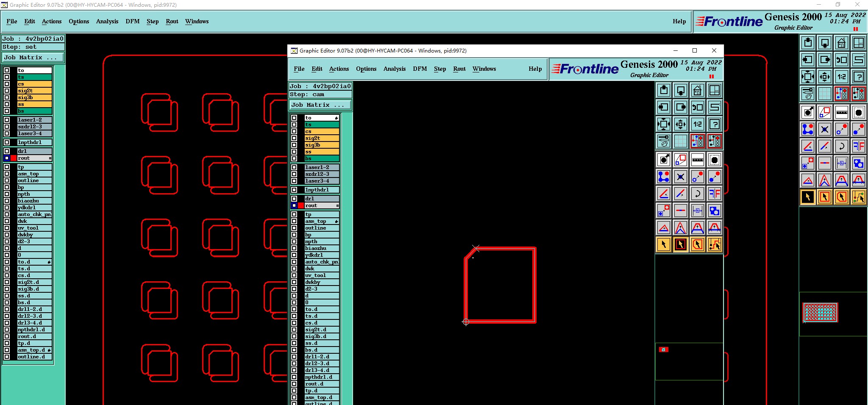Screen dimensions: 868x405
Task: Click Help in the background window menu bar
Action: tap(679, 21)
